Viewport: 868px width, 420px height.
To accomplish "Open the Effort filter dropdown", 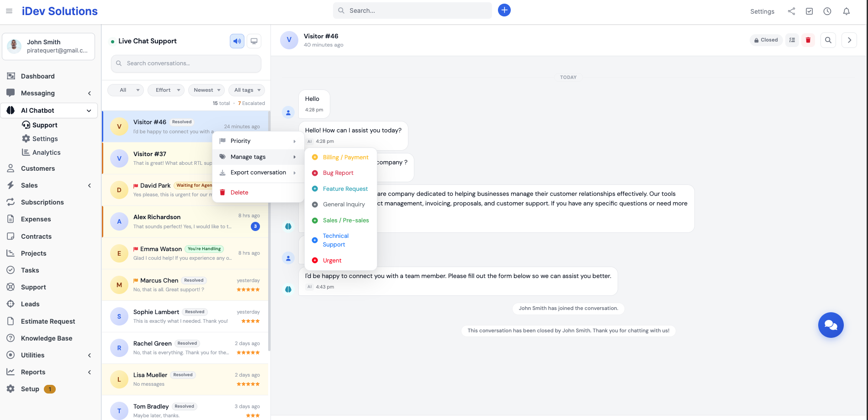I will [166, 90].
